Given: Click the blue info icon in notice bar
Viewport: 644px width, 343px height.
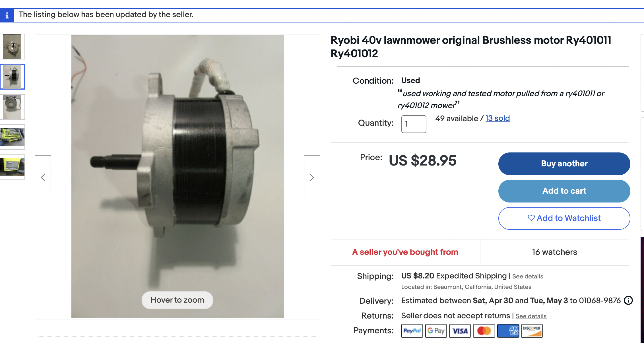Looking at the screenshot, I should click(7, 15).
